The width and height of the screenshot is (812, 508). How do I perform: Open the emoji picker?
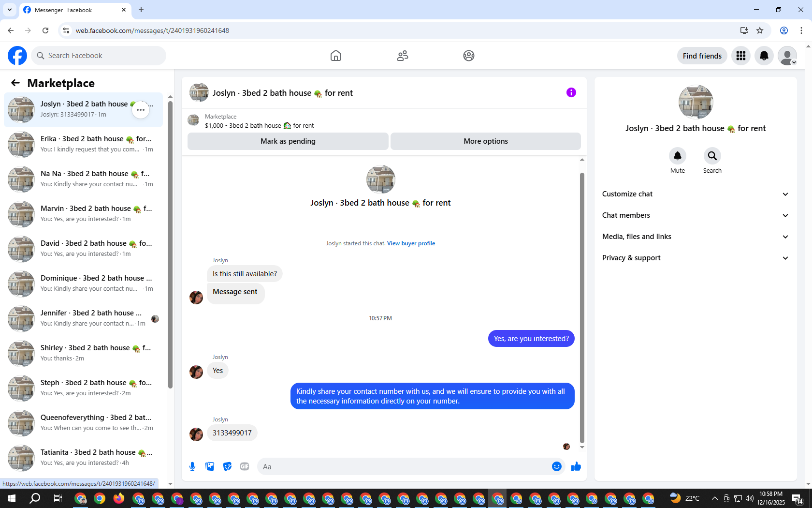(x=557, y=466)
